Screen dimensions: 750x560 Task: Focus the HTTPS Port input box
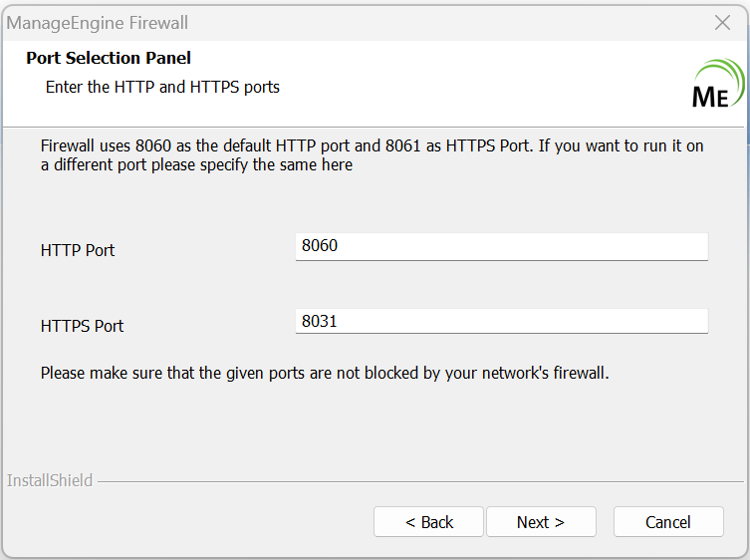pyautogui.click(x=501, y=321)
